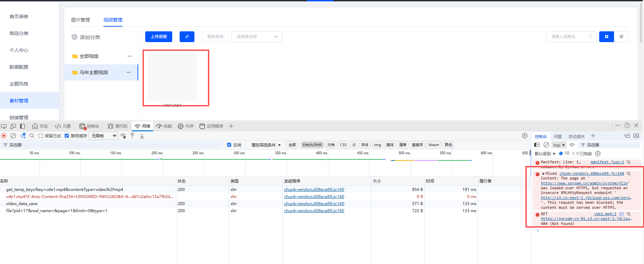The height and width of the screenshot is (264, 644).
Task: Toggle the 反转 filter checkbox
Action: (229, 145)
